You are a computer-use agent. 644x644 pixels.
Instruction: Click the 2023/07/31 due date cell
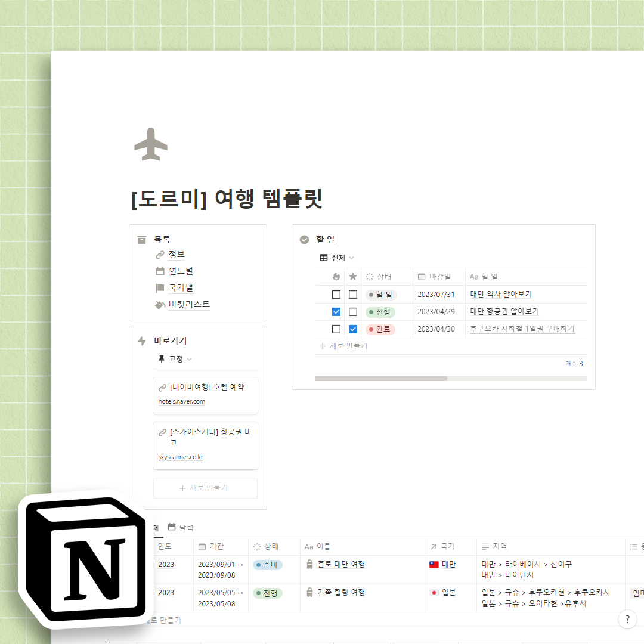click(439, 295)
